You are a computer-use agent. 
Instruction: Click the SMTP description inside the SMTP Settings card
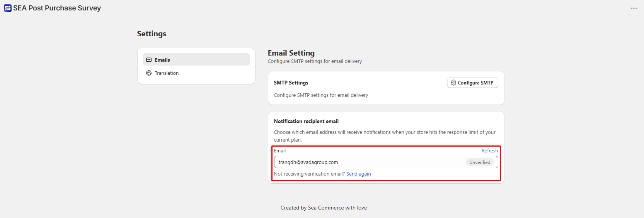(x=321, y=95)
